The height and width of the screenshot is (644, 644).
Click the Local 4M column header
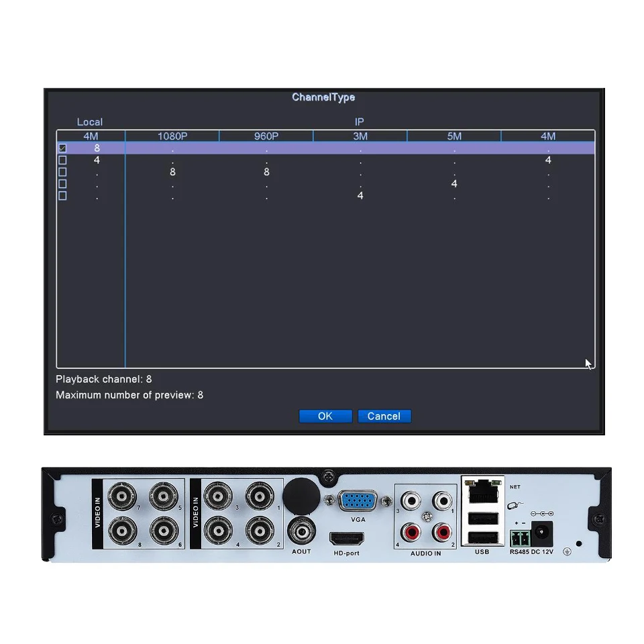tap(91, 136)
